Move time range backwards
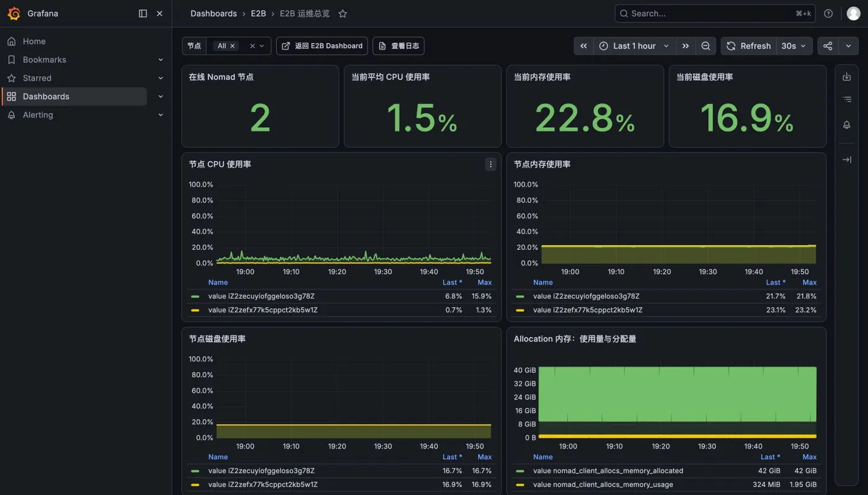 pyautogui.click(x=583, y=46)
